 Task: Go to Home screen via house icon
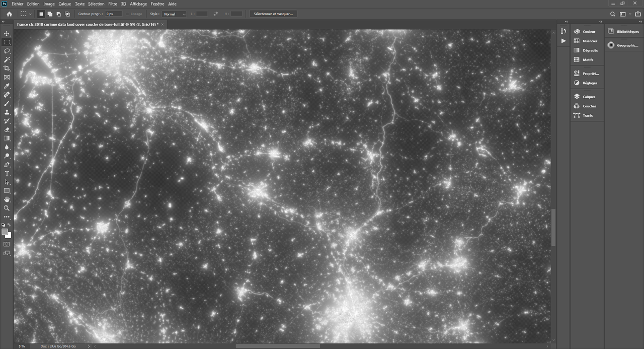(x=9, y=14)
